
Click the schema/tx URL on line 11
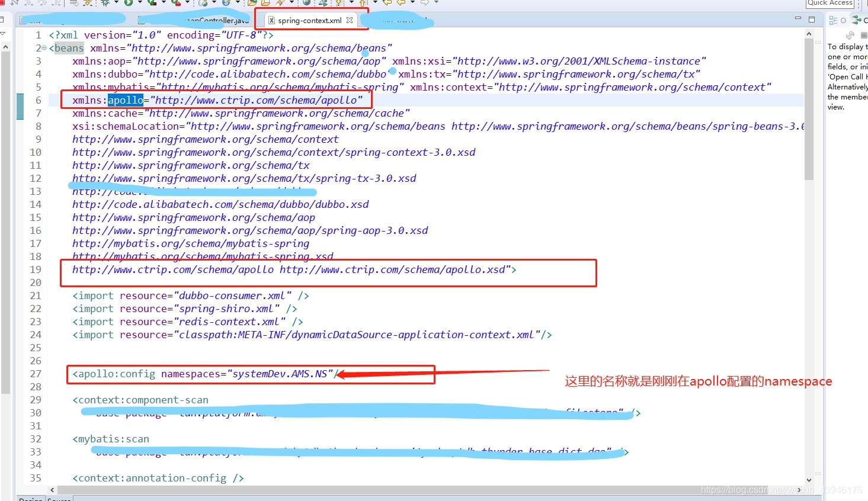point(191,165)
